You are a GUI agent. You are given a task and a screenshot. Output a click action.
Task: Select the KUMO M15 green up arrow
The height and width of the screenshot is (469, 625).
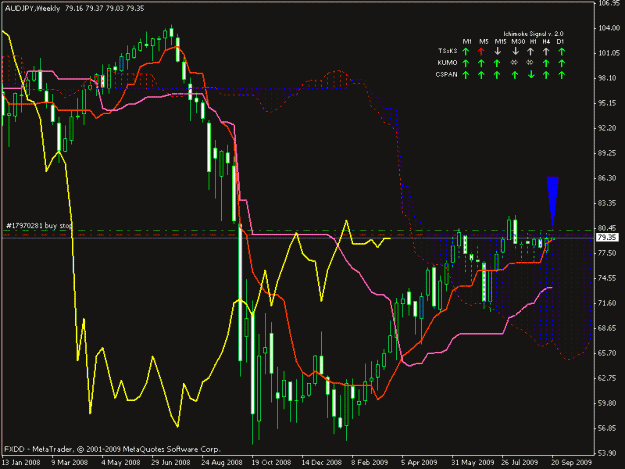click(x=497, y=63)
